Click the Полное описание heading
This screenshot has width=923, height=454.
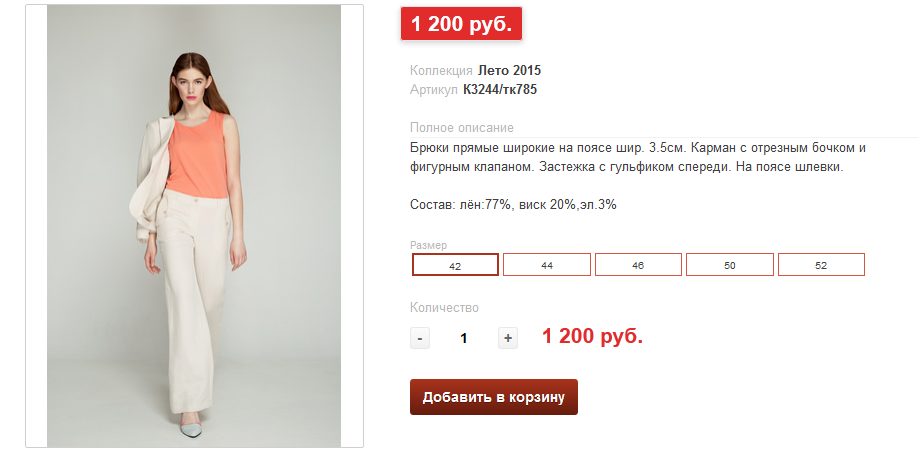tap(462, 128)
